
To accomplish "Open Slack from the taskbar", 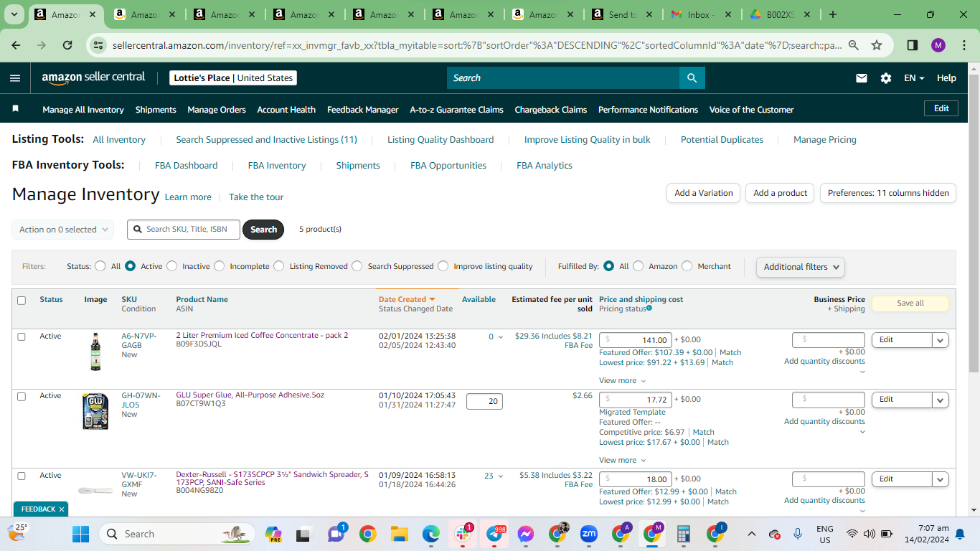I will point(463,534).
